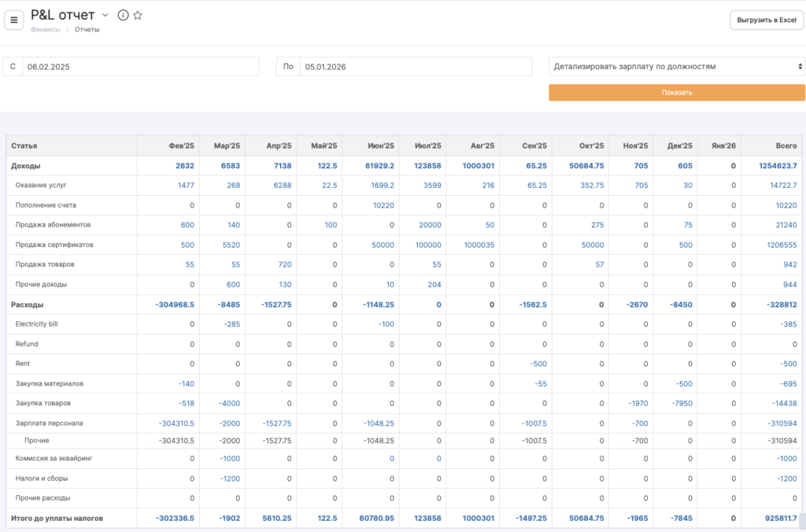Expand the P&L отчет title dropdown
Viewport: 806px width, 532px height.
105,15
